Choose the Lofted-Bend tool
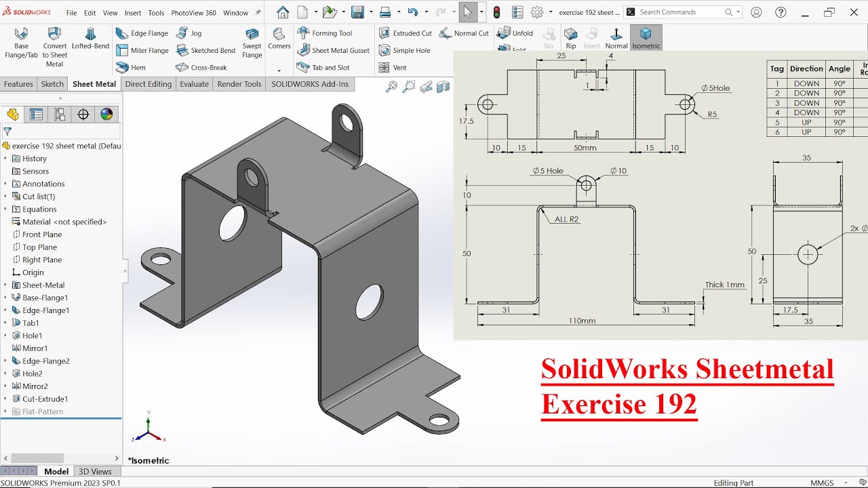This screenshot has height=488, width=868. (x=90, y=39)
